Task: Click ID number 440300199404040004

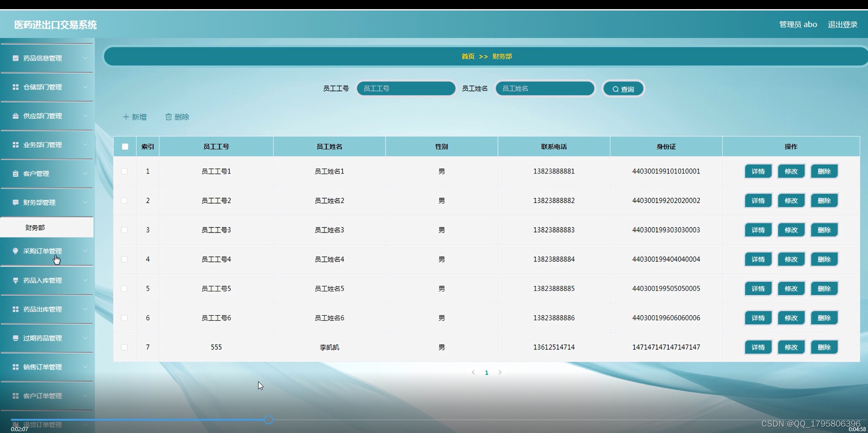Action: pos(666,259)
